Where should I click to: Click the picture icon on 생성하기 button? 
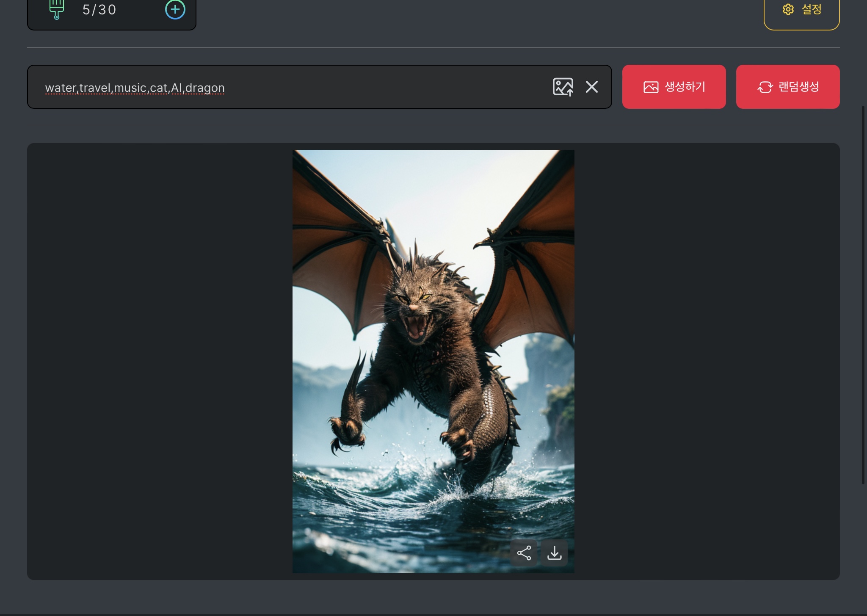point(651,87)
